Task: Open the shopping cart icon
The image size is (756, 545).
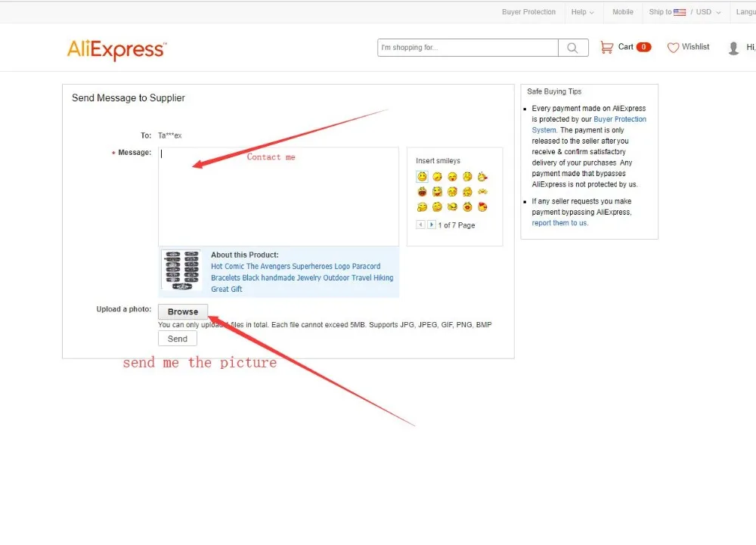Action: (x=606, y=47)
